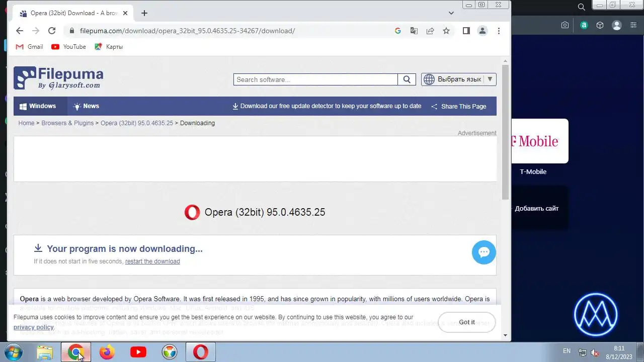The height and width of the screenshot is (362, 644).
Task: Open Gmail bookmark
Action: coord(29,47)
